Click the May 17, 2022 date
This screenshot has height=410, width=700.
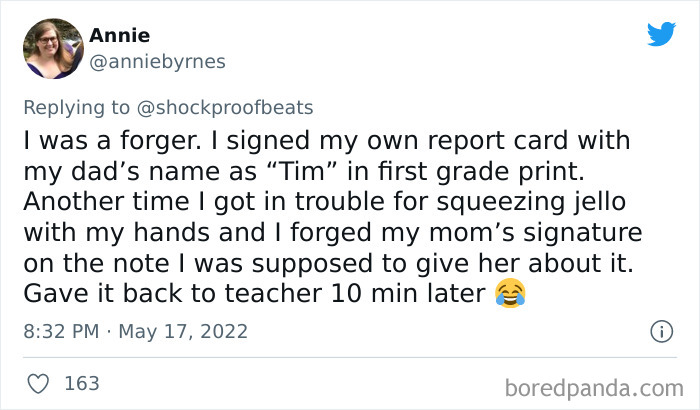click(x=183, y=331)
